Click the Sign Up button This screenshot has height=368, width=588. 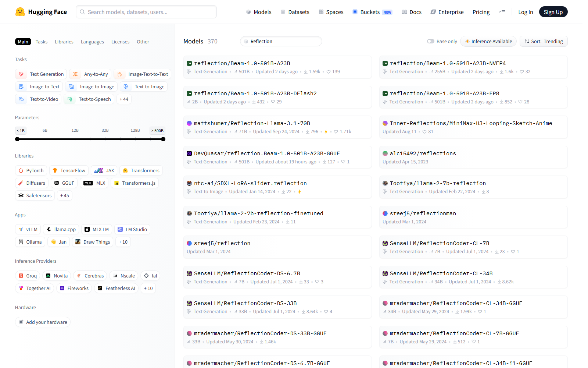[x=553, y=12]
